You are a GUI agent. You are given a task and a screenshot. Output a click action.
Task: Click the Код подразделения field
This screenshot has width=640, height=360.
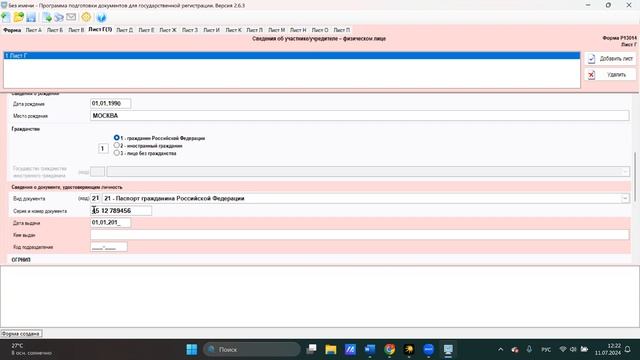tap(109, 247)
